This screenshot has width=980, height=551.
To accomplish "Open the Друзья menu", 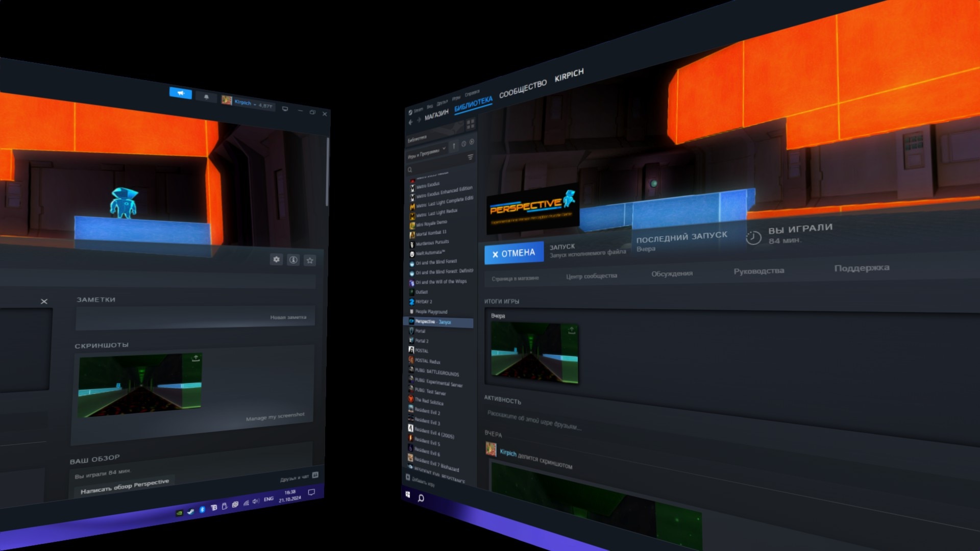I will [x=442, y=102].
